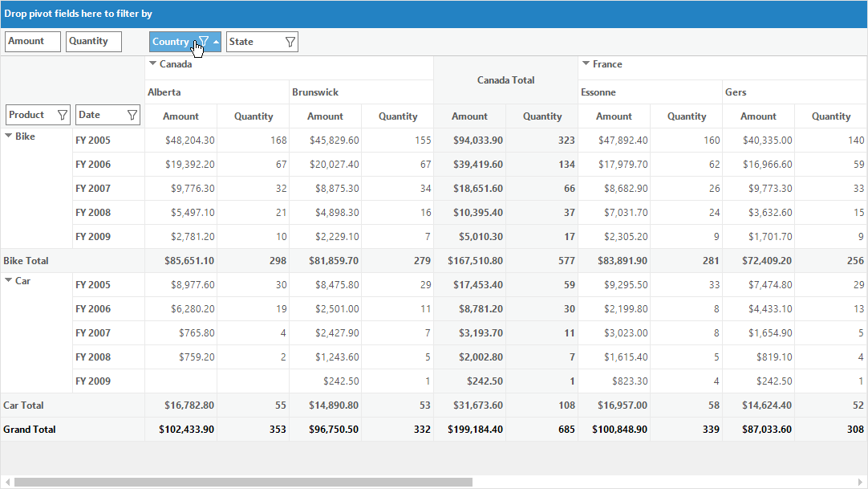Click the State column field header
This screenshot has height=489, width=868.
coord(262,42)
